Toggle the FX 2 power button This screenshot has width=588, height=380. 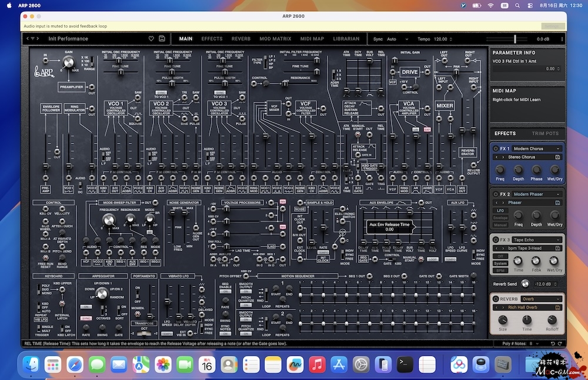coord(496,194)
